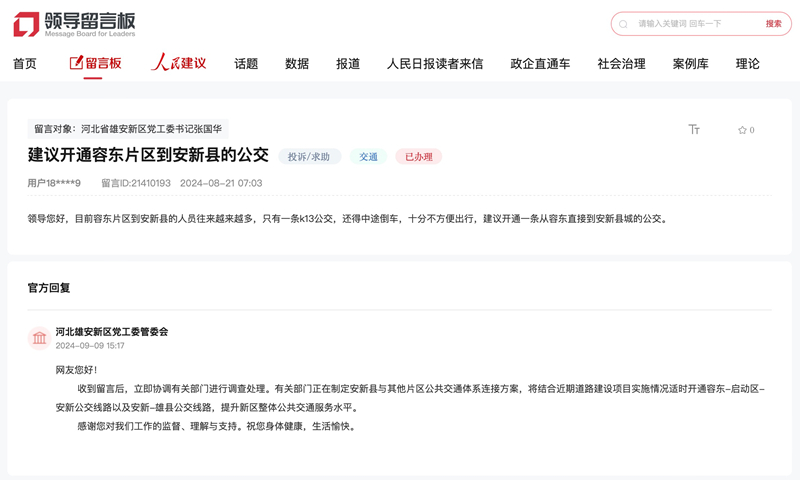
Task: Open 人民日报读者来信 section
Action: point(435,64)
